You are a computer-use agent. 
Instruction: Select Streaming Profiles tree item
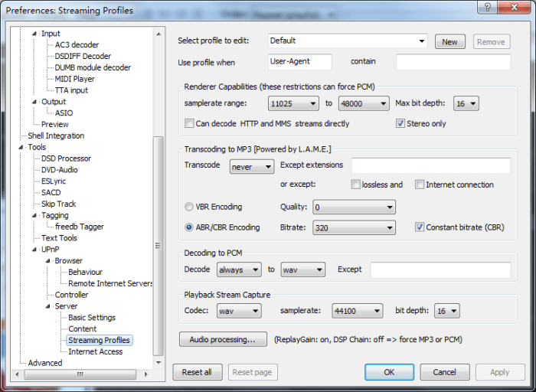tap(99, 341)
